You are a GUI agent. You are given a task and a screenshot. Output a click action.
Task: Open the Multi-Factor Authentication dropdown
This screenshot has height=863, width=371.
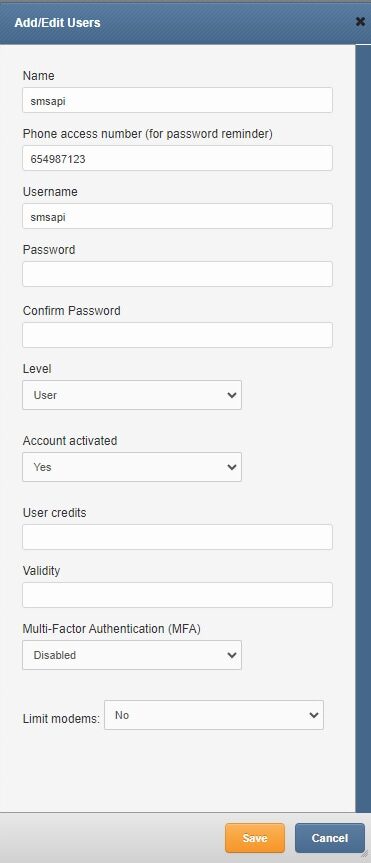[132, 656]
